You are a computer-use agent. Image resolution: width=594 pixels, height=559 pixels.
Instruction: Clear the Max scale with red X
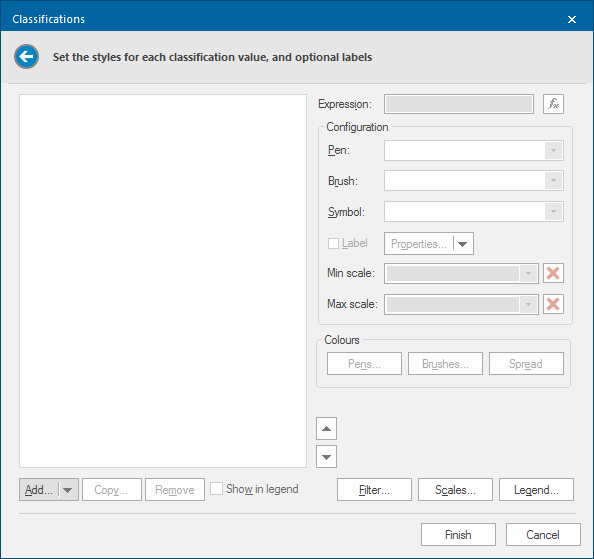(553, 304)
